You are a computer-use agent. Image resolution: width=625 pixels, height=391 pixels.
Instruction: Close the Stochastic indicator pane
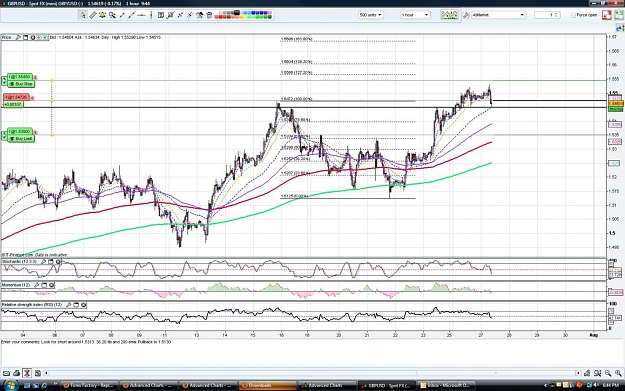58,262
